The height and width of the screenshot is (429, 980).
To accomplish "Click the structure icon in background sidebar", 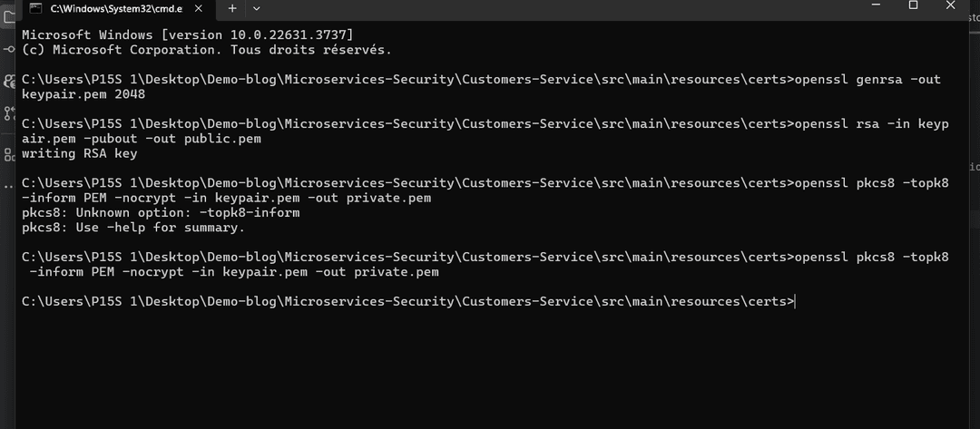I will pyautogui.click(x=8, y=154).
